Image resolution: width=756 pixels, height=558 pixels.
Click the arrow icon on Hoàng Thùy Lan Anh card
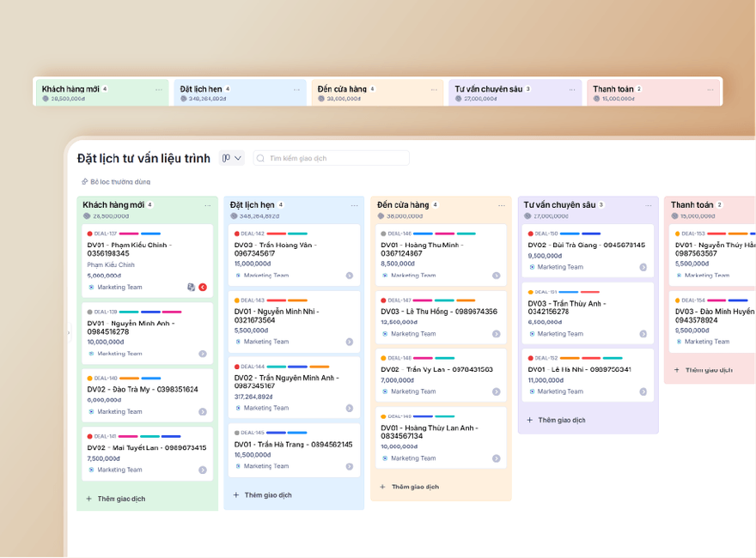497,458
